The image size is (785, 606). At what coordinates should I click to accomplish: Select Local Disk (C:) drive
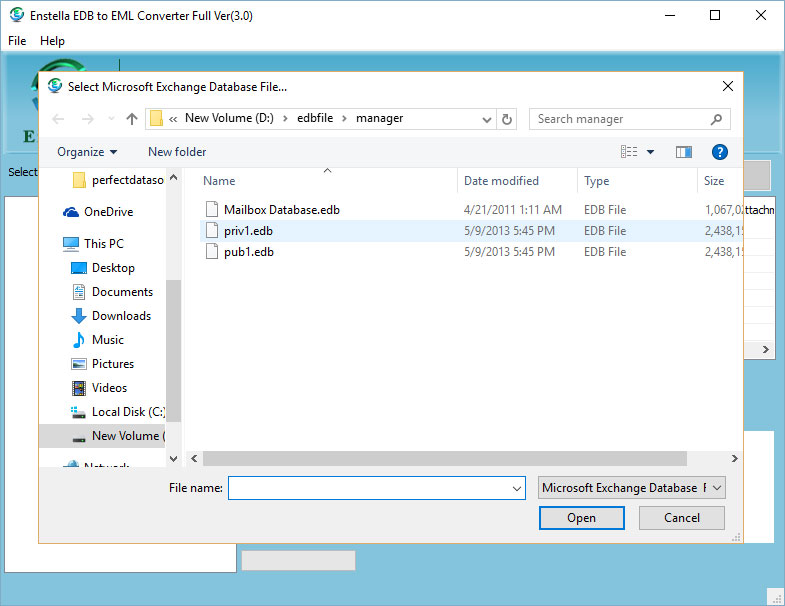coord(127,412)
